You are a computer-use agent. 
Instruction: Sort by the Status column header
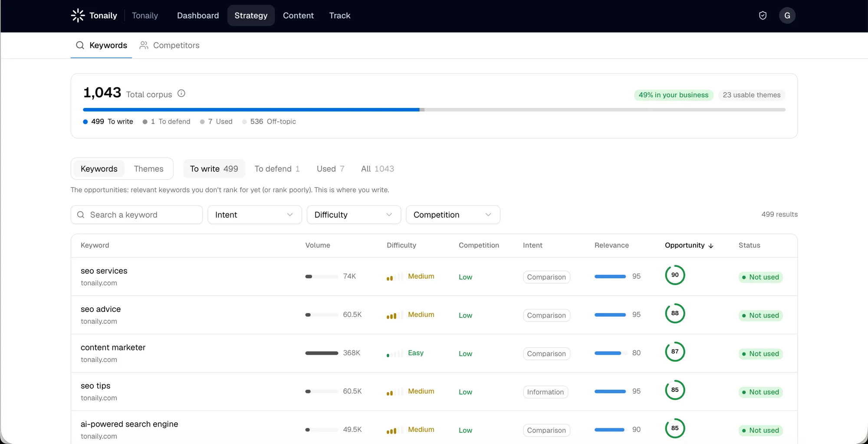750,245
